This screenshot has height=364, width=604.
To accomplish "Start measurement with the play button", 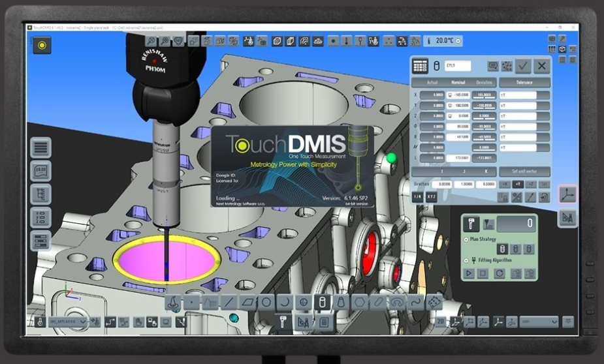I will pyautogui.click(x=469, y=273).
